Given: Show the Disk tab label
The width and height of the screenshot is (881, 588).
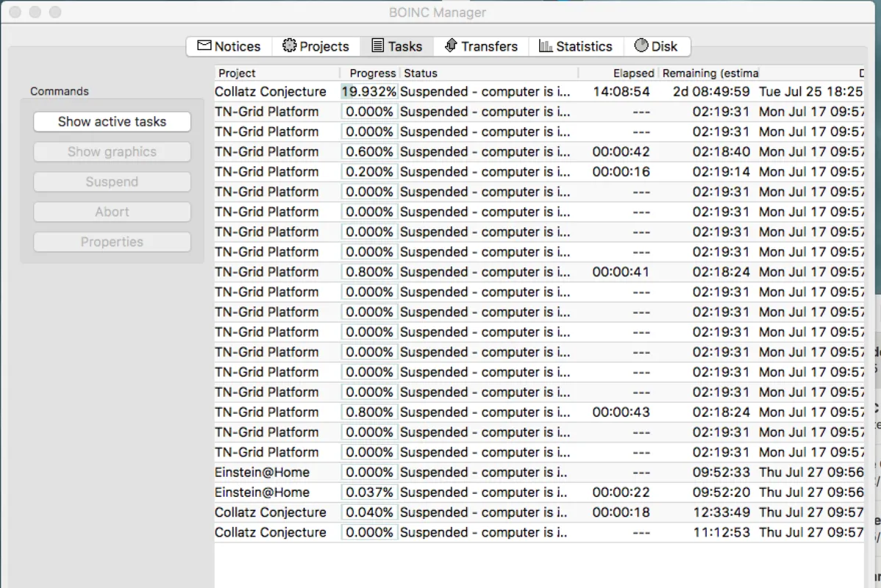Looking at the screenshot, I should click(664, 46).
